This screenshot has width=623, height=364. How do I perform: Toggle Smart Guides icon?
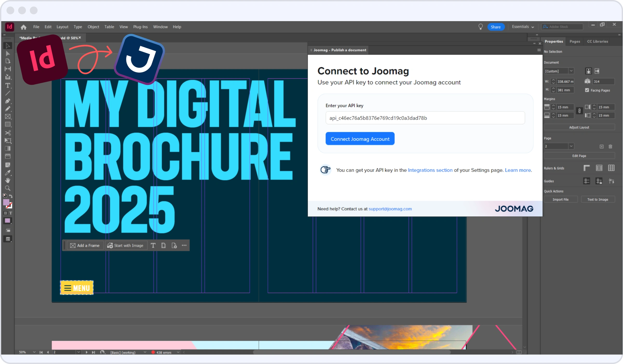point(611,181)
